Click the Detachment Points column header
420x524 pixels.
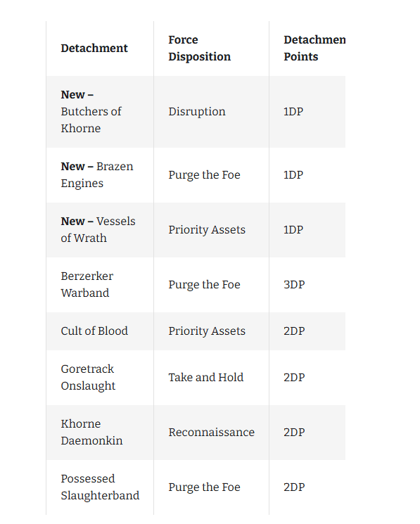point(314,48)
